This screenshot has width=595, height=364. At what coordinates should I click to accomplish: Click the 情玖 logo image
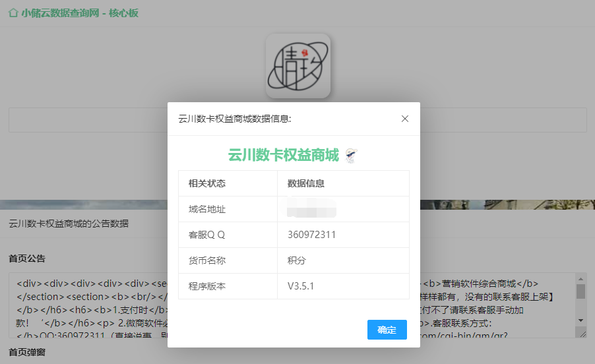pyautogui.click(x=298, y=66)
